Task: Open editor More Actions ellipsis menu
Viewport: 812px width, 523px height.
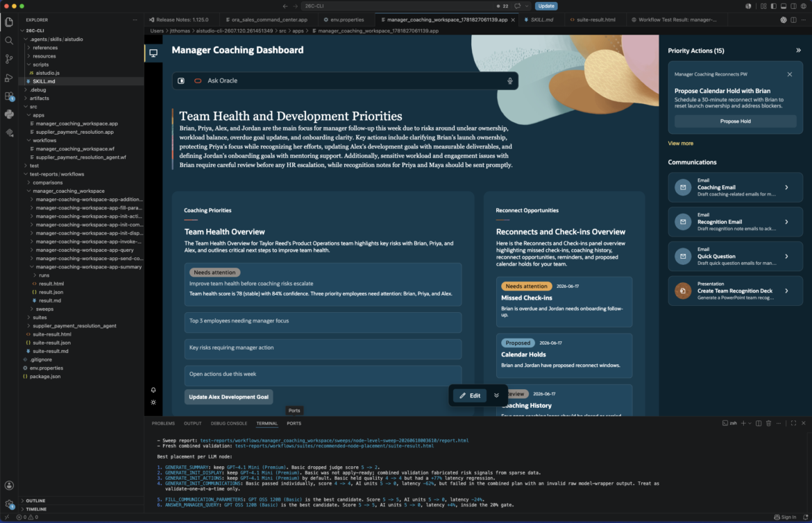Action: [803, 19]
